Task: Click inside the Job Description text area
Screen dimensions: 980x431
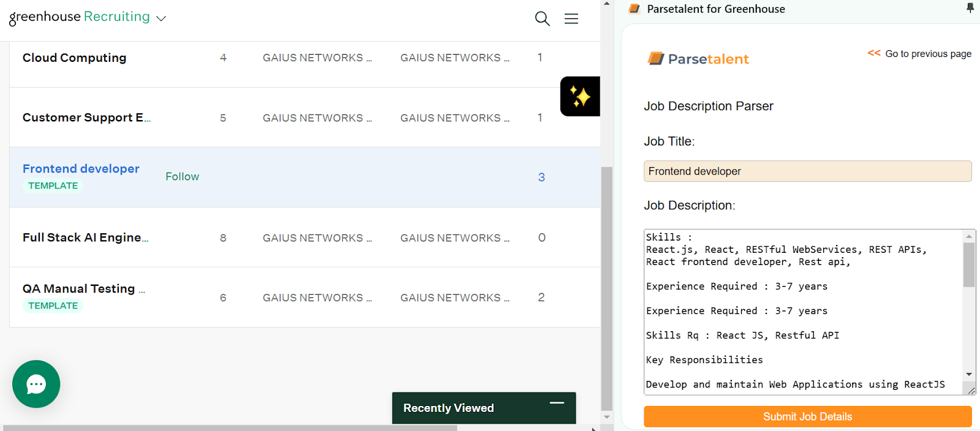Action: pyautogui.click(x=803, y=312)
